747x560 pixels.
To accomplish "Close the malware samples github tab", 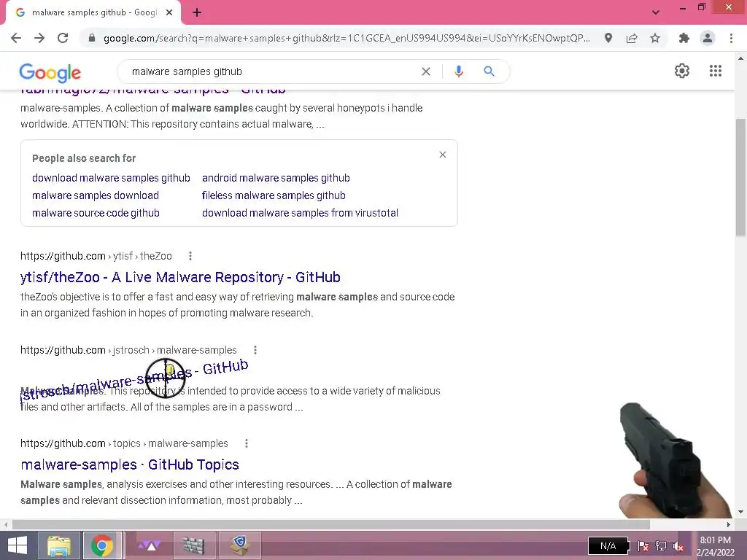I will 169,13.
